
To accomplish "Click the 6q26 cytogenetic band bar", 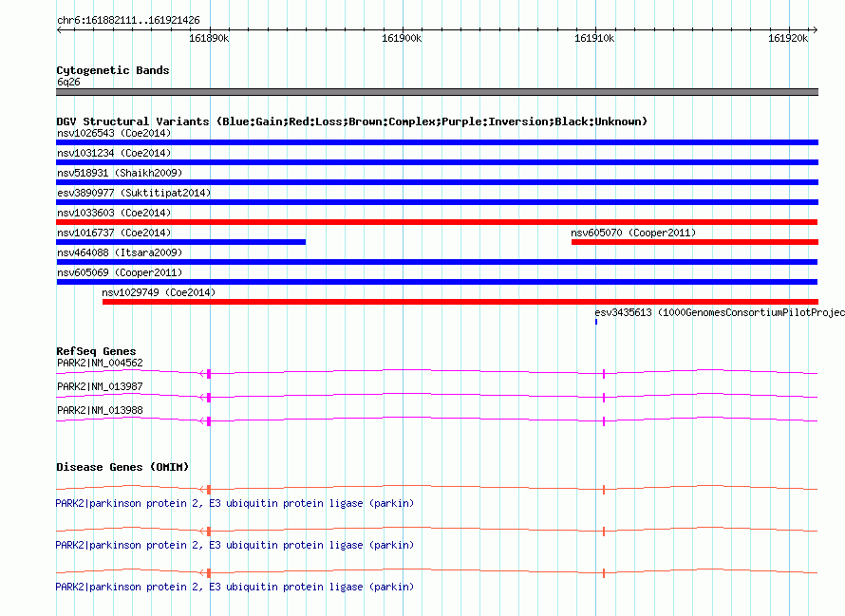I will click(437, 92).
